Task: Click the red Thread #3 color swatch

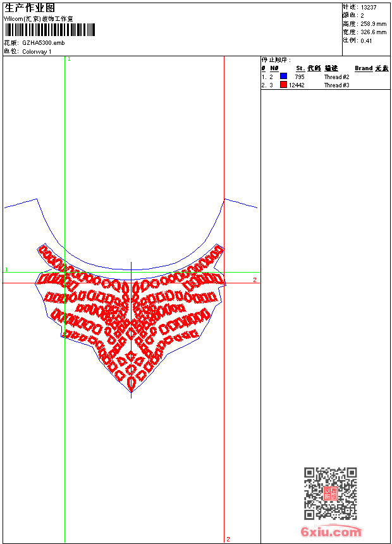Action: click(x=283, y=85)
